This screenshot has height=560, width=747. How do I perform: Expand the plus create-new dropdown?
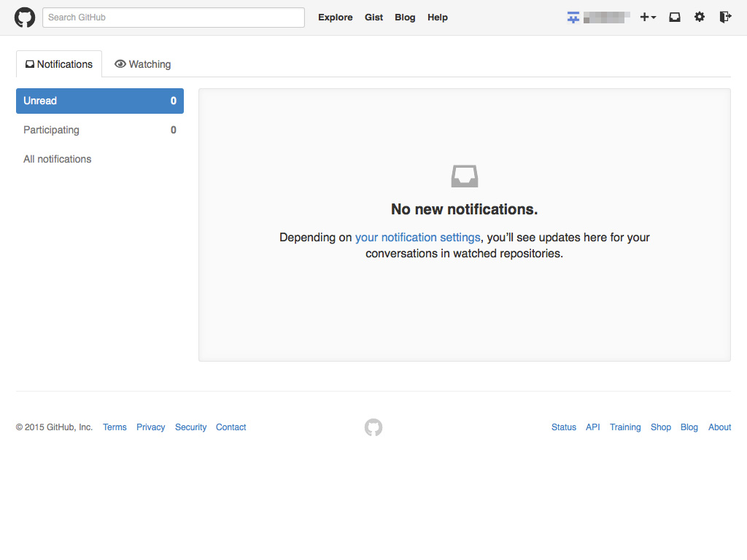click(x=648, y=17)
